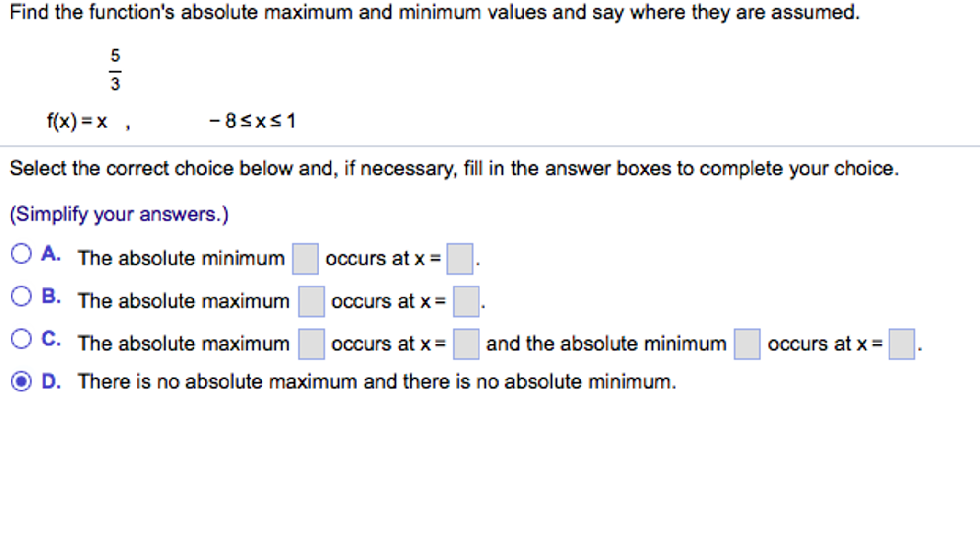Select answer choice B radio button
980x551 pixels.
[x=21, y=295]
